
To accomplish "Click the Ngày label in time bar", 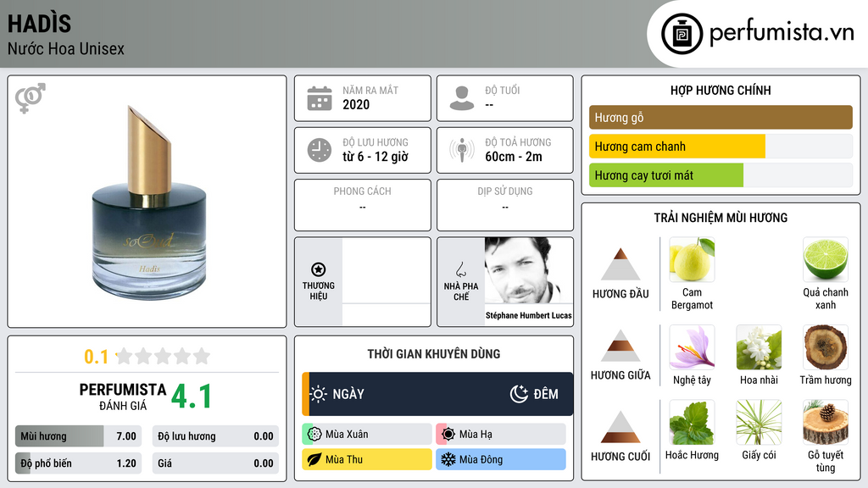I will point(348,394).
